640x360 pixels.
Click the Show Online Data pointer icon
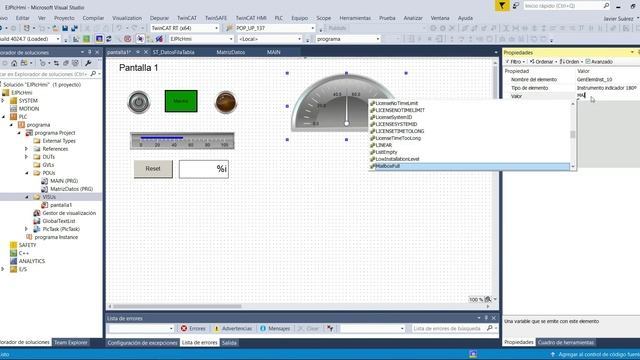(x=140, y=39)
